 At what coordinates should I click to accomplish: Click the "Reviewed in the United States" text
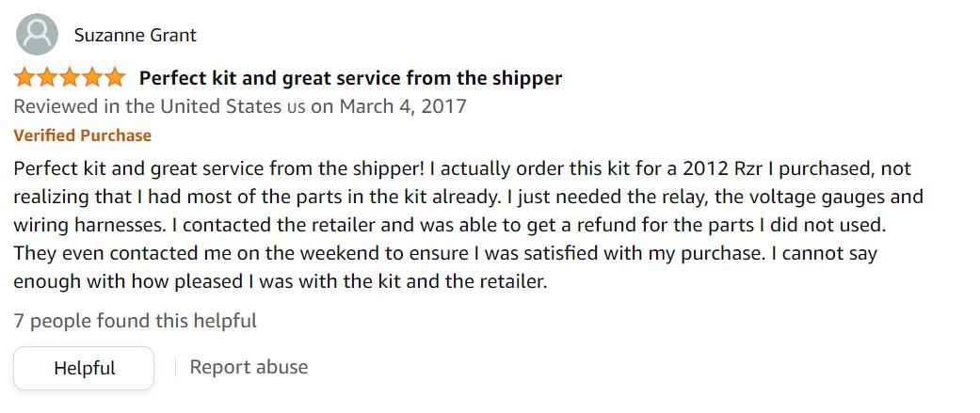147,106
